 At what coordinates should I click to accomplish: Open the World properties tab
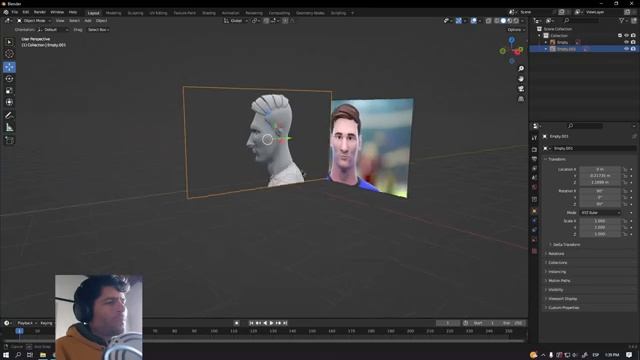pyautogui.click(x=534, y=187)
